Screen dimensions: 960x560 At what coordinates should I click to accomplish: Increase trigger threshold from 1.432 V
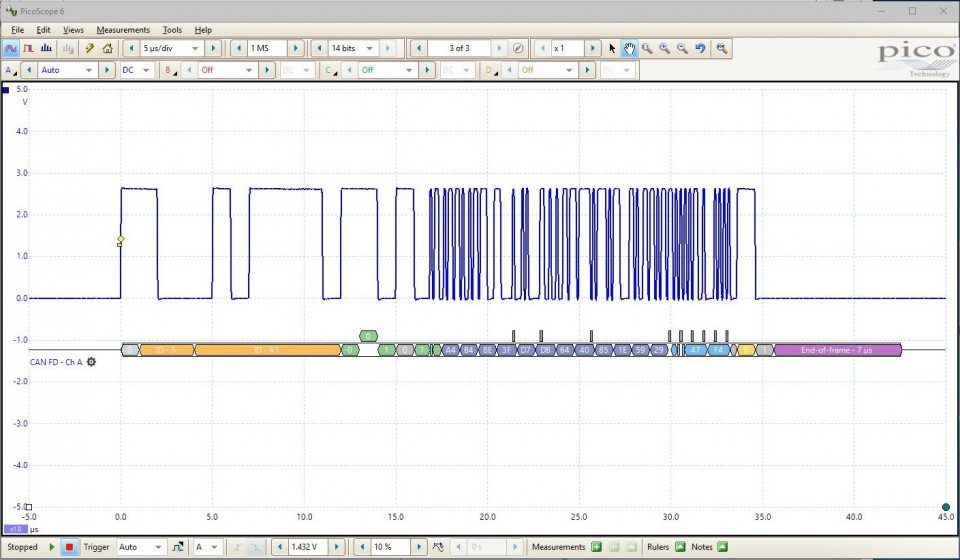click(336, 547)
